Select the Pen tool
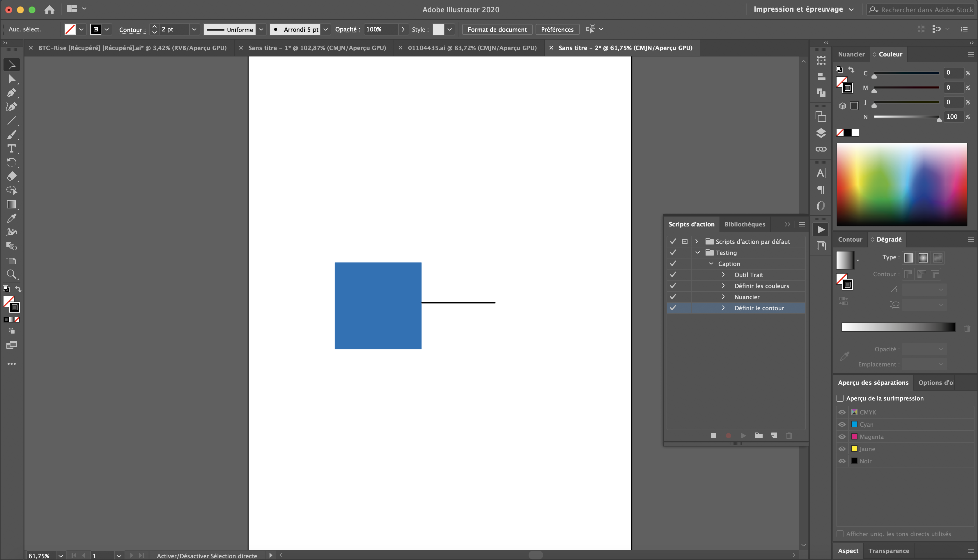The image size is (978, 560). click(x=12, y=93)
